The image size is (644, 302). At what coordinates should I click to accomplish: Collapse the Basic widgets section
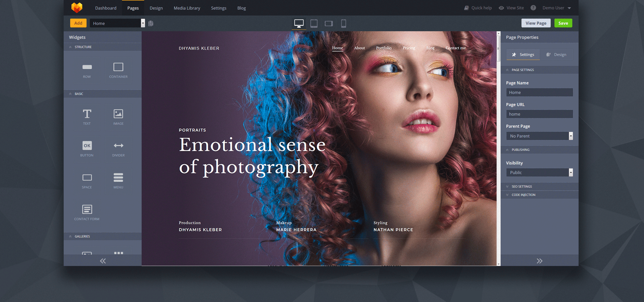(103, 94)
